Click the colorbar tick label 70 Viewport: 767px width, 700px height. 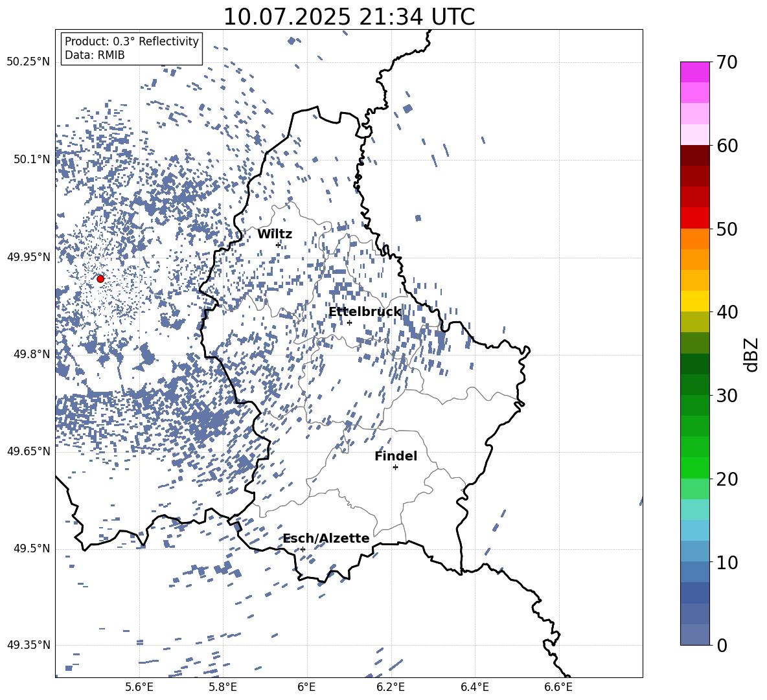coord(727,62)
